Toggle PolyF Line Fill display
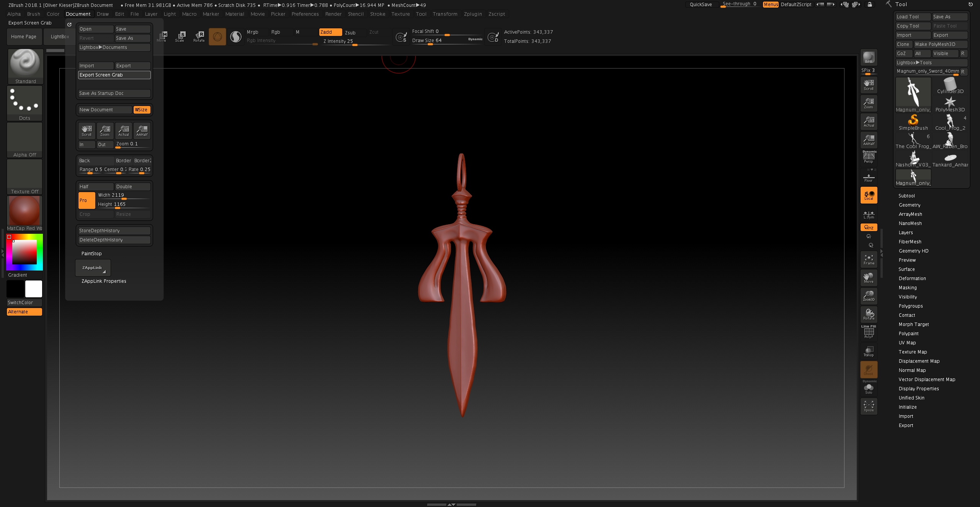 (869, 332)
